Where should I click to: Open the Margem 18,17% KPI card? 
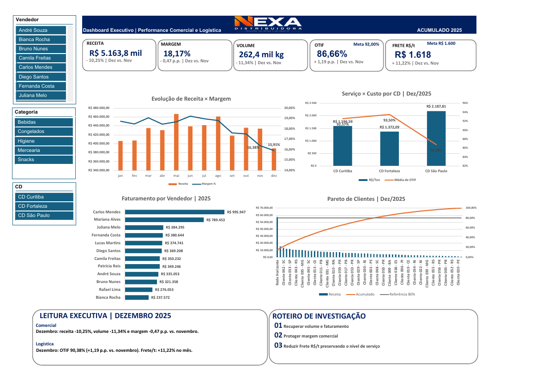pyautogui.click(x=195, y=55)
